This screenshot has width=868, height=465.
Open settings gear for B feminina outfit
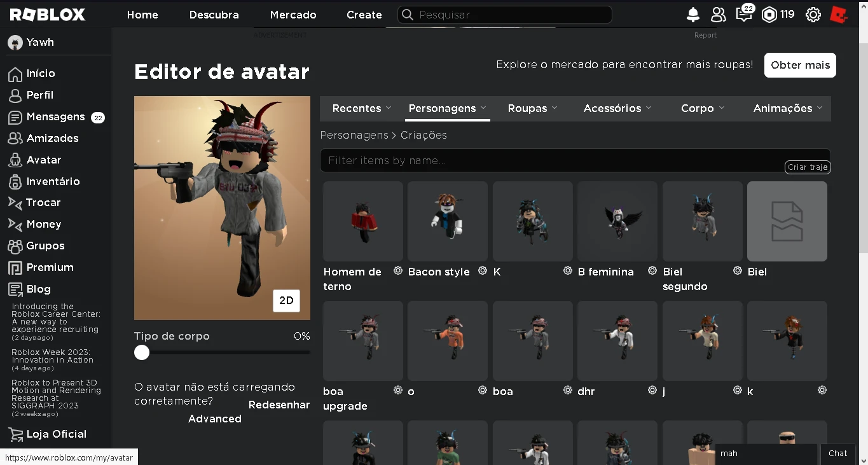pyautogui.click(x=652, y=270)
